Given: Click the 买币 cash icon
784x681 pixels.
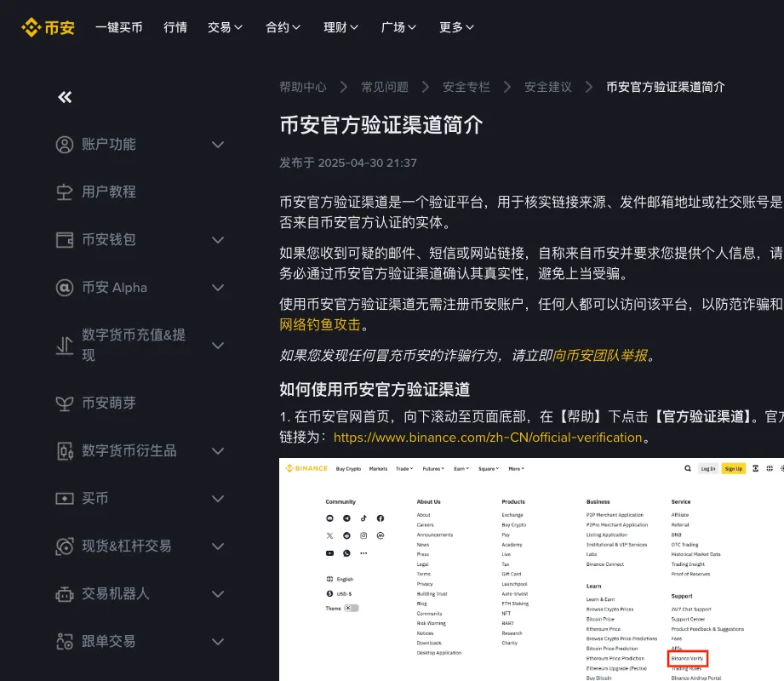Looking at the screenshot, I should 65,499.
